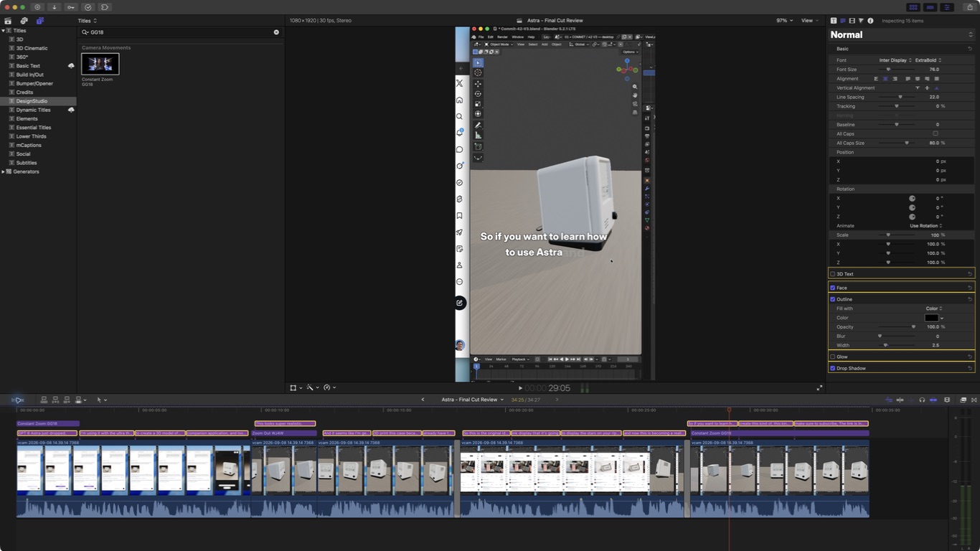Click the Keyword Editor key icon
The image size is (980, 551).
click(71, 7)
